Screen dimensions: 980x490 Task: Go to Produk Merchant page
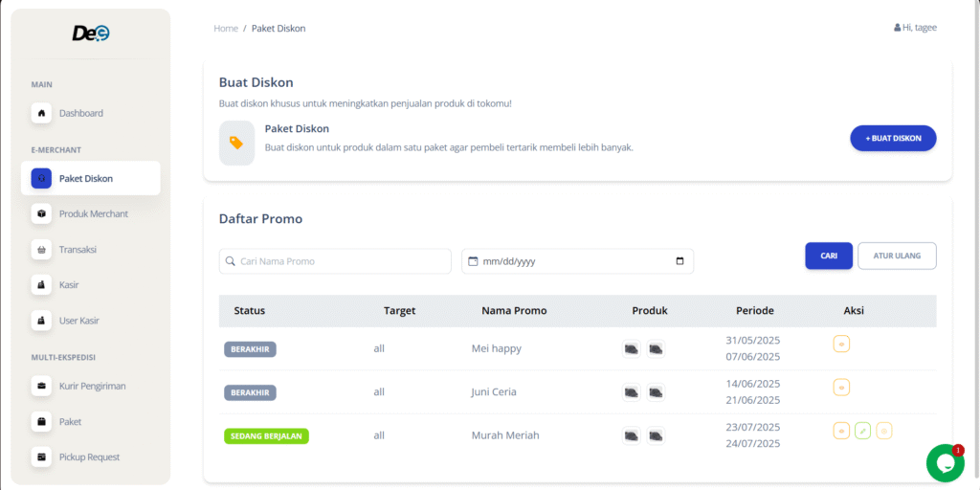(93, 213)
